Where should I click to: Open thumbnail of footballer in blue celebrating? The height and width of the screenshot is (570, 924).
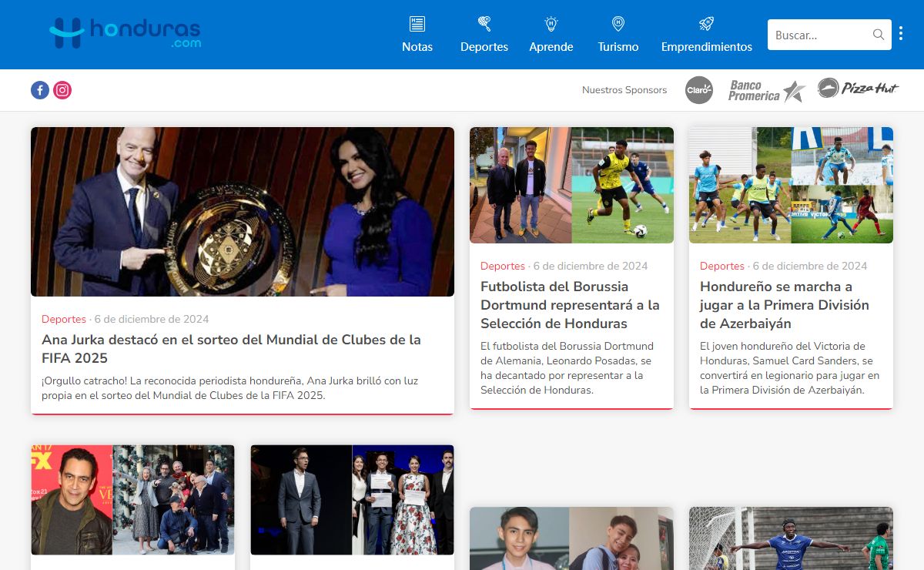click(791, 538)
